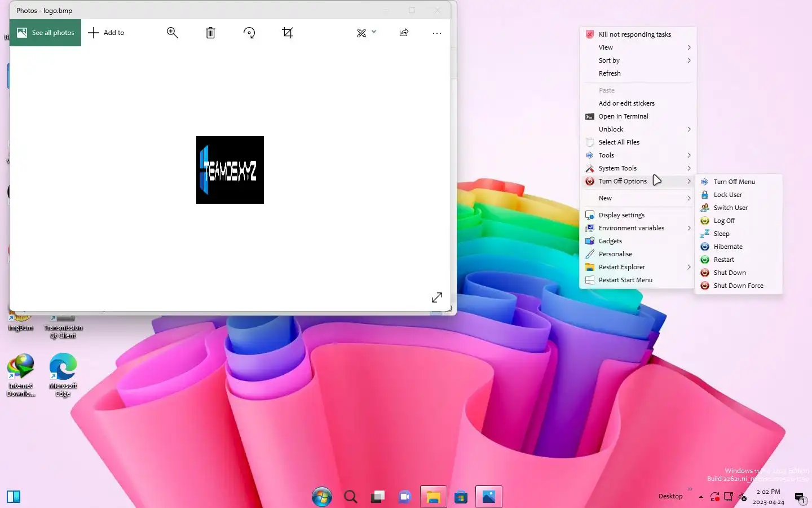
Task: Open Microsoft Store from the taskbar
Action: pyautogui.click(x=461, y=497)
